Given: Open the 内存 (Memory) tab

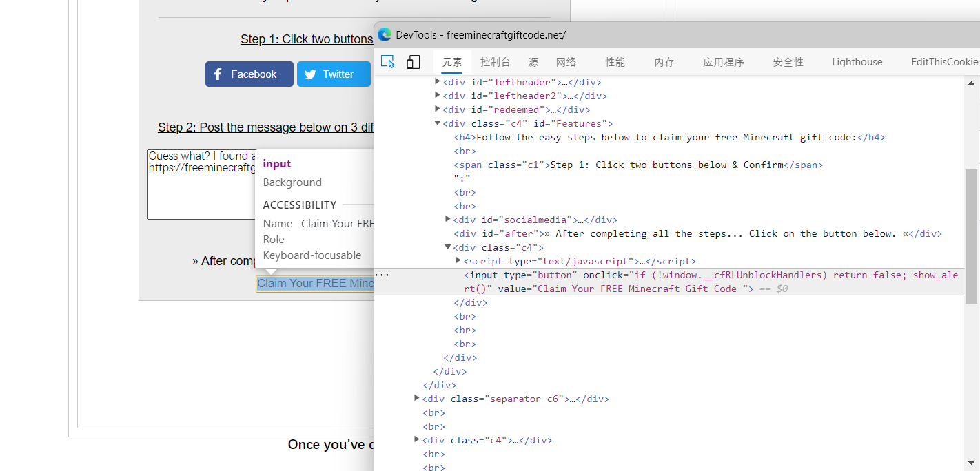Looking at the screenshot, I should [664, 62].
